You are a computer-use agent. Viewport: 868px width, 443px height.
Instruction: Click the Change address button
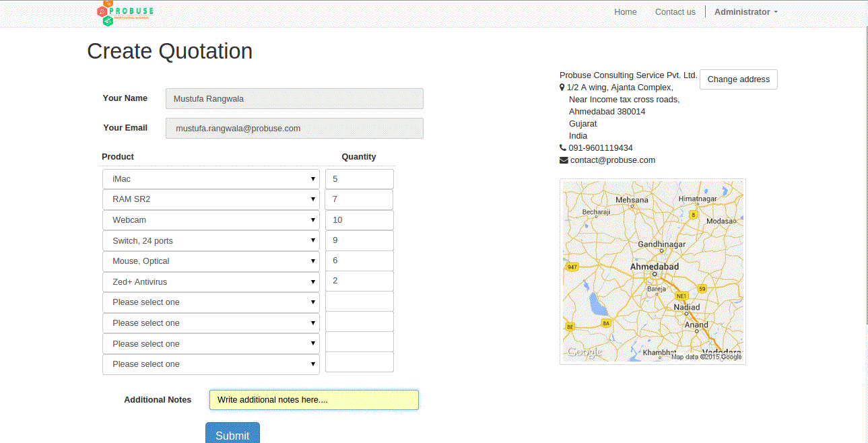[x=738, y=79]
